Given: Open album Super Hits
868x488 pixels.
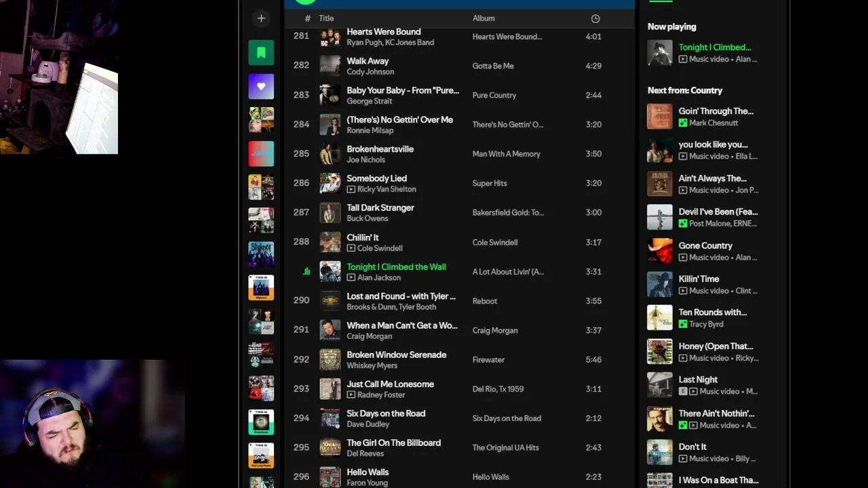Looking at the screenshot, I should pyautogui.click(x=490, y=183).
